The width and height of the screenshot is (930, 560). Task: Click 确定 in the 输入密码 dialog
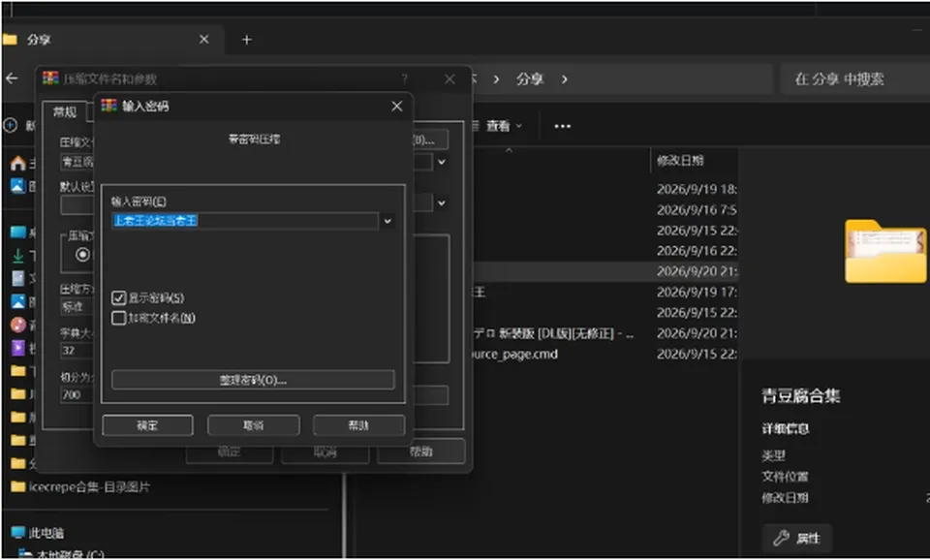pyautogui.click(x=147, y=425)
